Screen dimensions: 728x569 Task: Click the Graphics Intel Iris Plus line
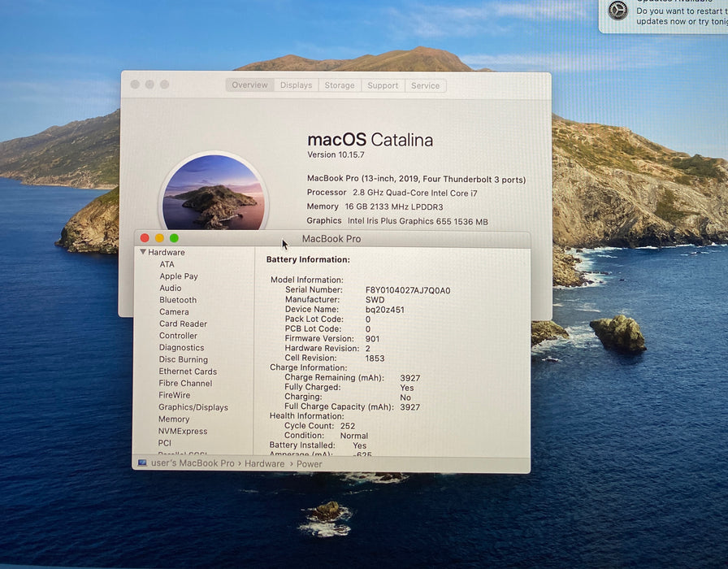coord(397,221)
